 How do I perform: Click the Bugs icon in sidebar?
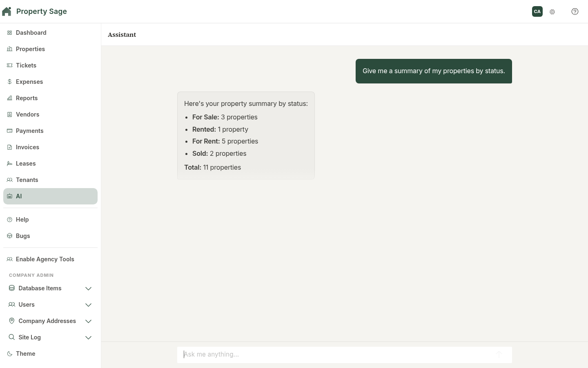[x=10, y=236]
